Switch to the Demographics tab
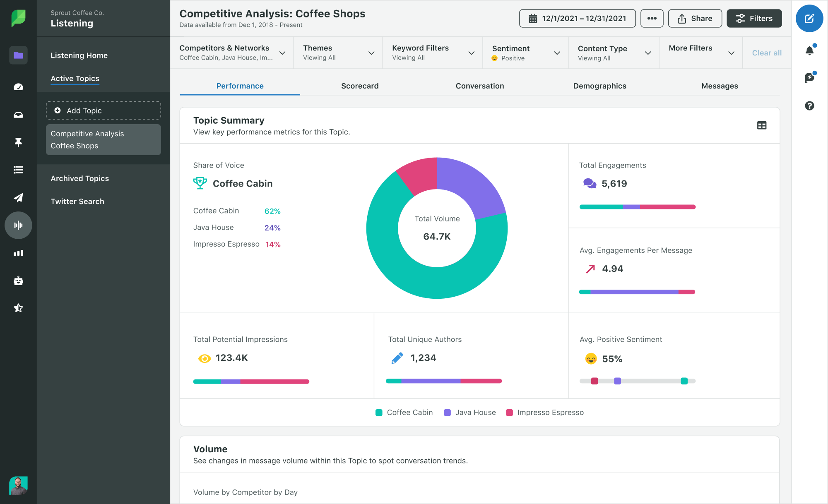 (x=599, y=86)
